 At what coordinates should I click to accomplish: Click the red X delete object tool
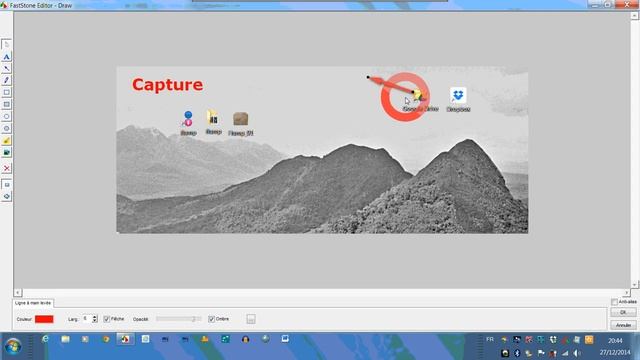click(7, 168)
